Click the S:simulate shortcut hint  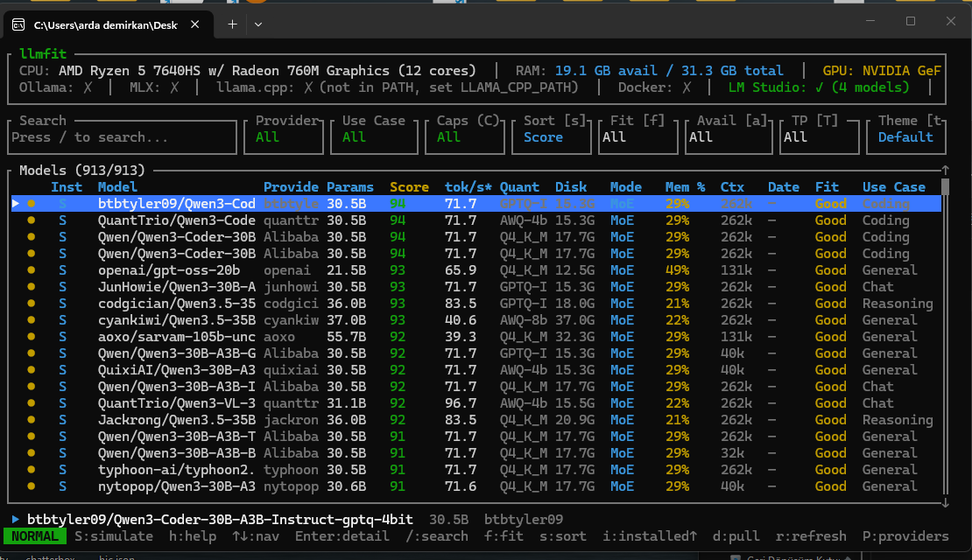pos(114,536)
